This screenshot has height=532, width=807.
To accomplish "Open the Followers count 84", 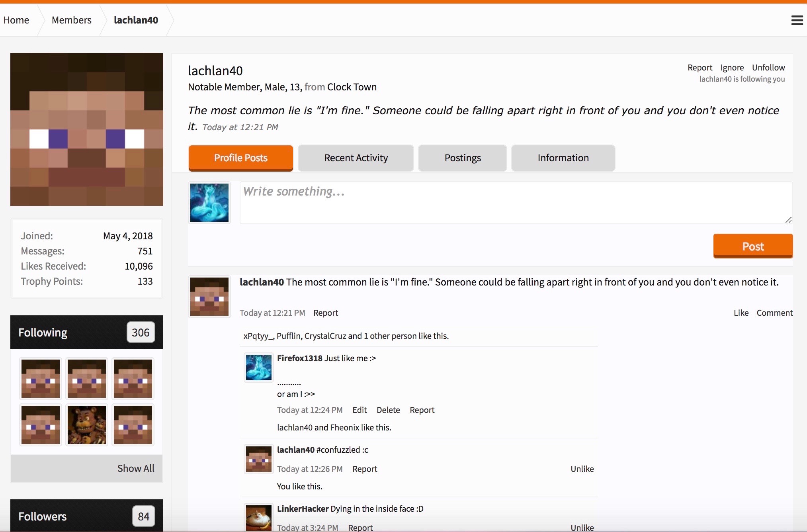I will (144, 516).
